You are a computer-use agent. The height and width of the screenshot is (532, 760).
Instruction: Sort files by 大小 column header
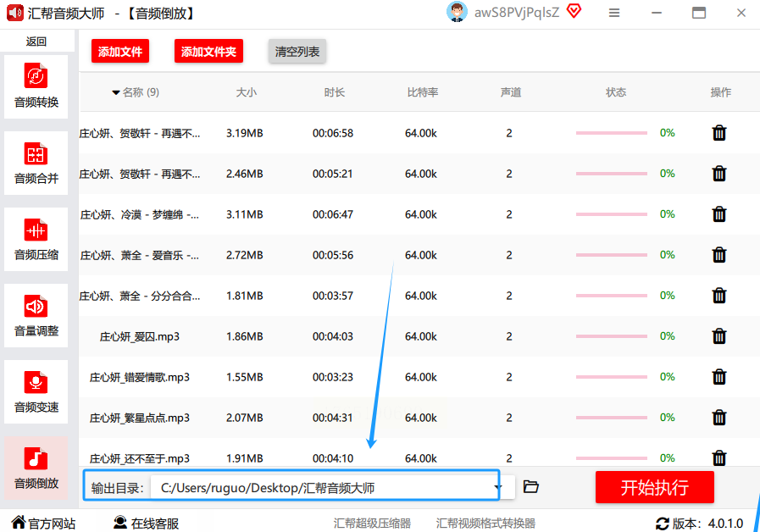246,92
